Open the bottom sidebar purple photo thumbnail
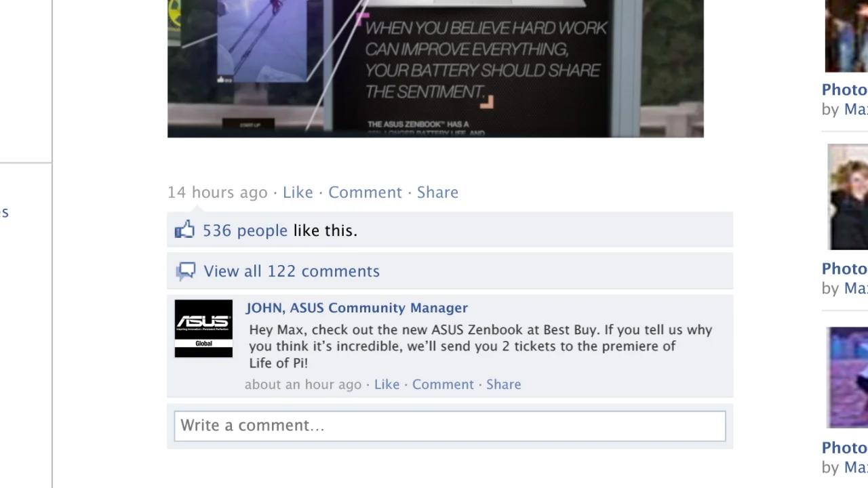Viewport: 868px width, 488px height. (x=848, y=378)
